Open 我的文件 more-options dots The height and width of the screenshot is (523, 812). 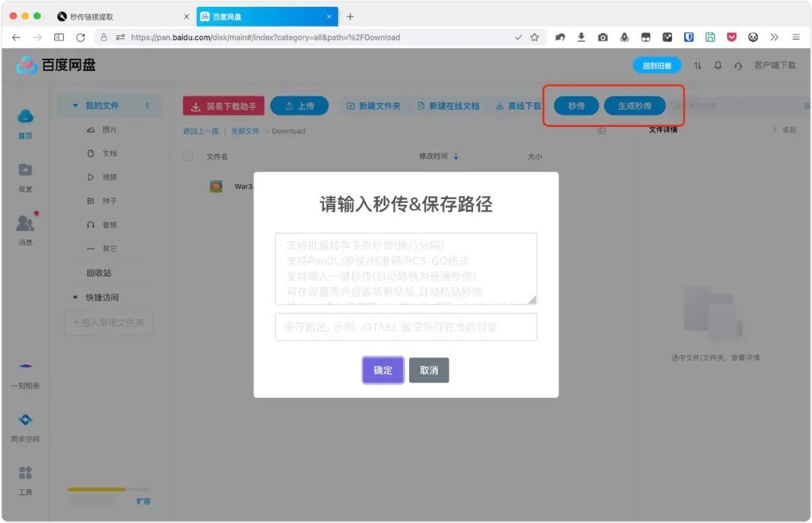(147, 106)
